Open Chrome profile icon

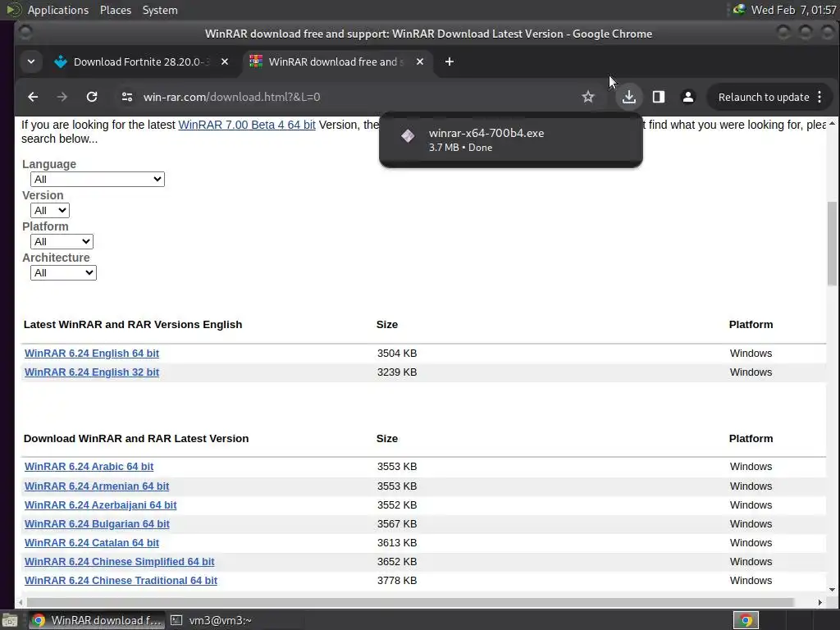coord(688,97)
